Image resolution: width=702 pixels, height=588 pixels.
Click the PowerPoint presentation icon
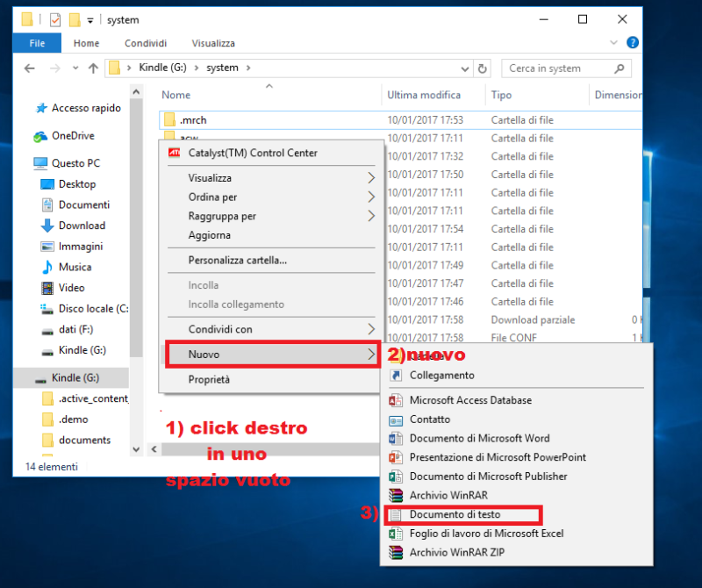coord(395,457)
